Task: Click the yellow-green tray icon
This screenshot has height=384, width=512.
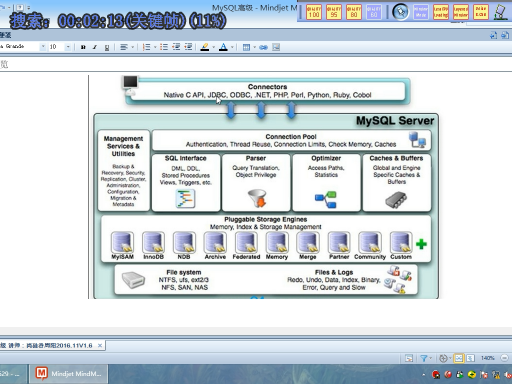Action: 472,375
